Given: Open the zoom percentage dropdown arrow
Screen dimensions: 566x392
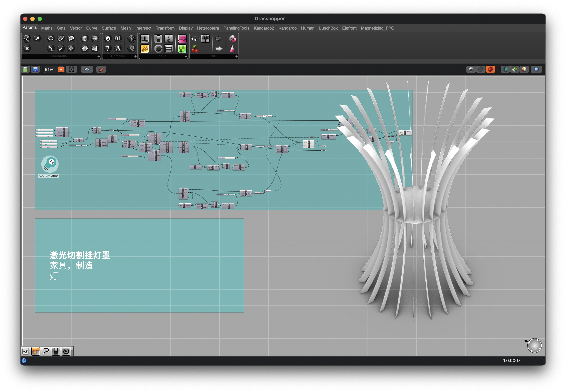Looking at the screenshot, I should click(61, 69).
